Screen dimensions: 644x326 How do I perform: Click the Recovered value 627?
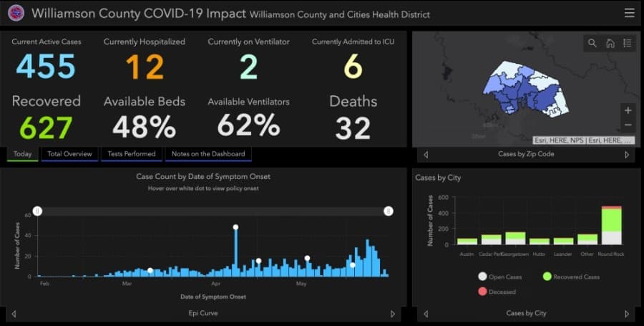46,128
